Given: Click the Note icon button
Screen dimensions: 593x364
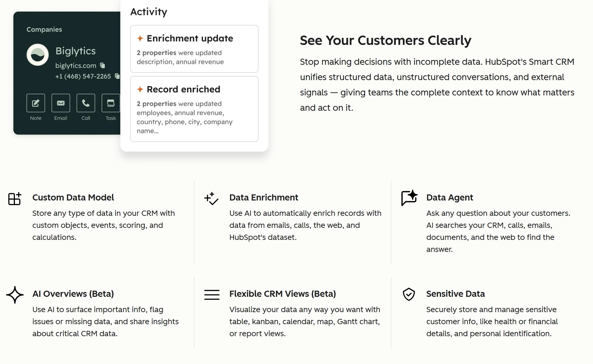Looking at the screenshot, I should point(36,103).
